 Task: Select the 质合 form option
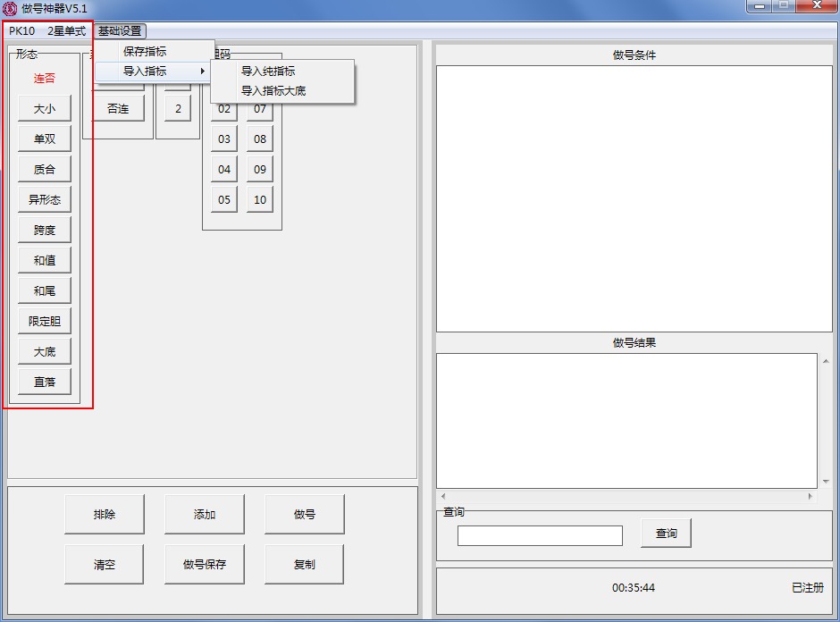click(x=45, y=170)
